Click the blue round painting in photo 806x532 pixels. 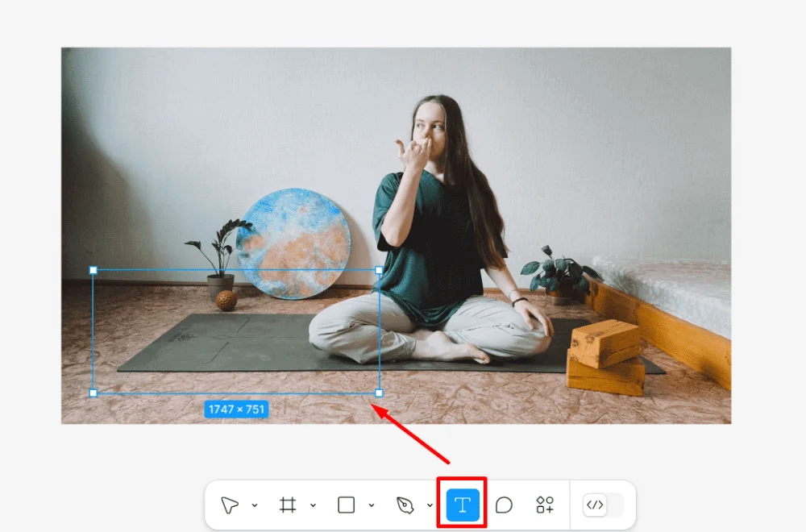293,243
